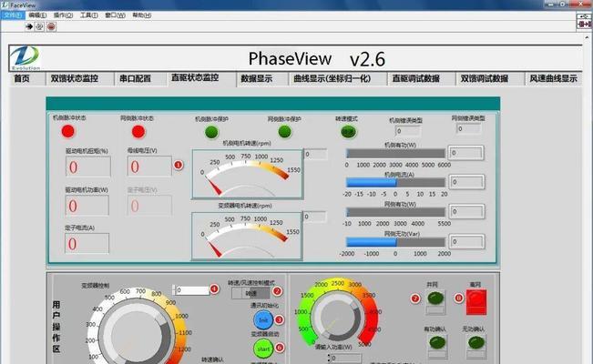Open the 风速曲线显示 tab
This screenshot has height=364, width=593.
tap(553, 78)
